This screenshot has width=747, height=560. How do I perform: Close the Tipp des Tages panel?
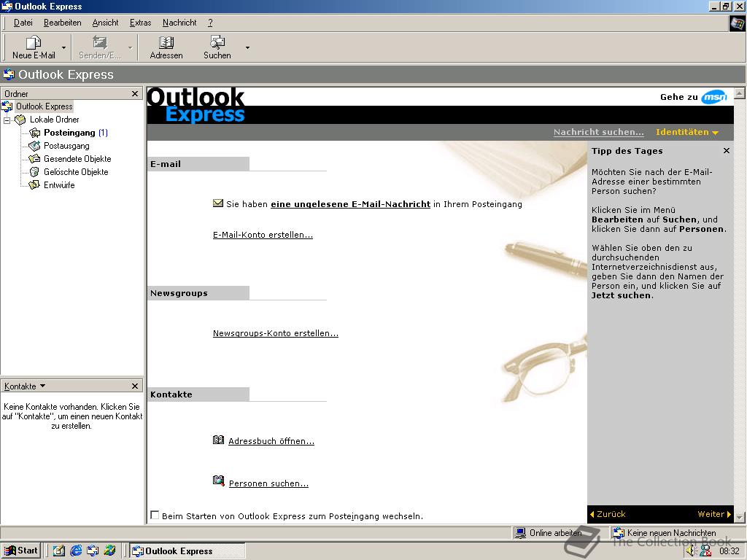point(726,150)
